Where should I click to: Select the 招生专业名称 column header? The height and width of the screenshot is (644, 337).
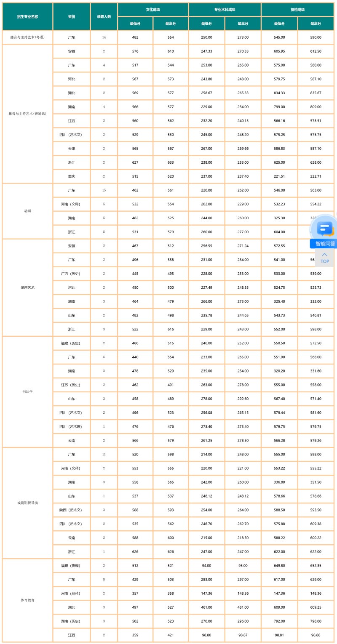point(27,16)
